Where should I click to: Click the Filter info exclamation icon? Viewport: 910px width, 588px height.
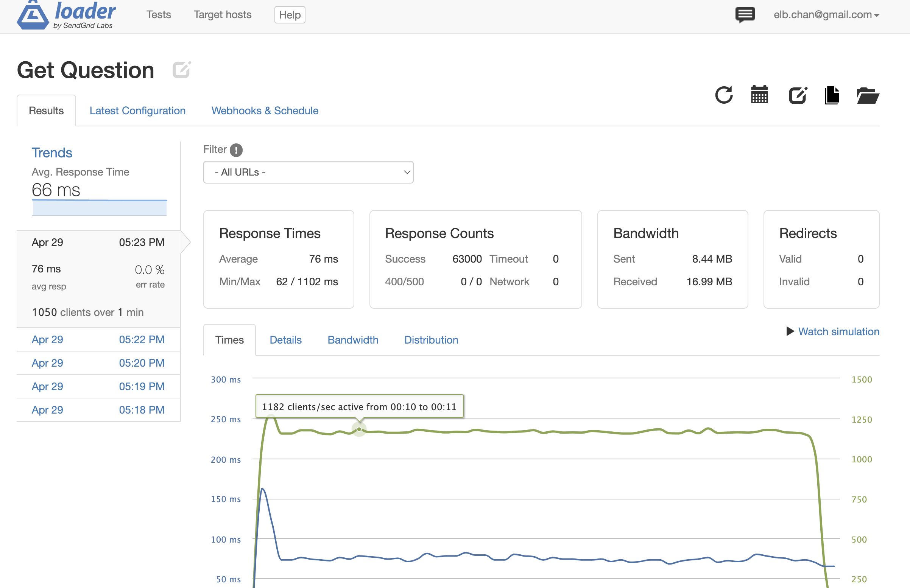236,150
